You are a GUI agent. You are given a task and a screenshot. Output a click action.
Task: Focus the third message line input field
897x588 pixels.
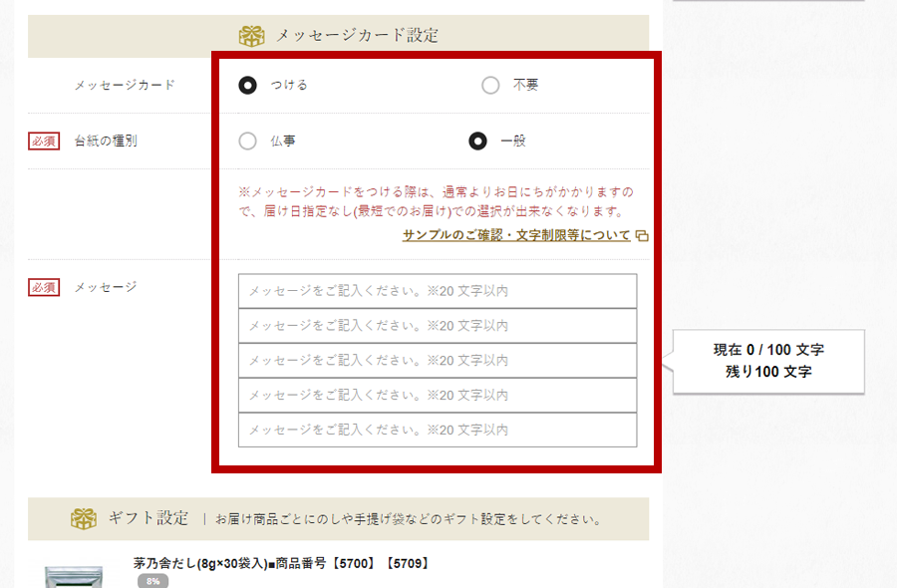coord(438,361)
